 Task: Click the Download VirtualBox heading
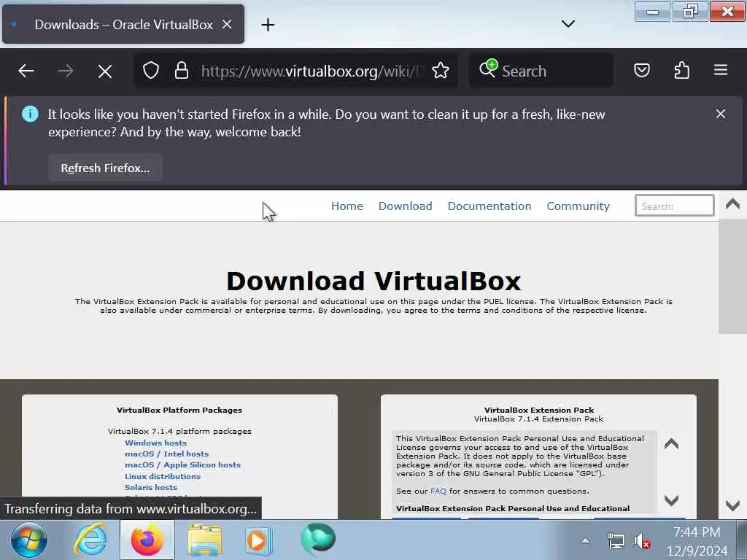[373, 281]
